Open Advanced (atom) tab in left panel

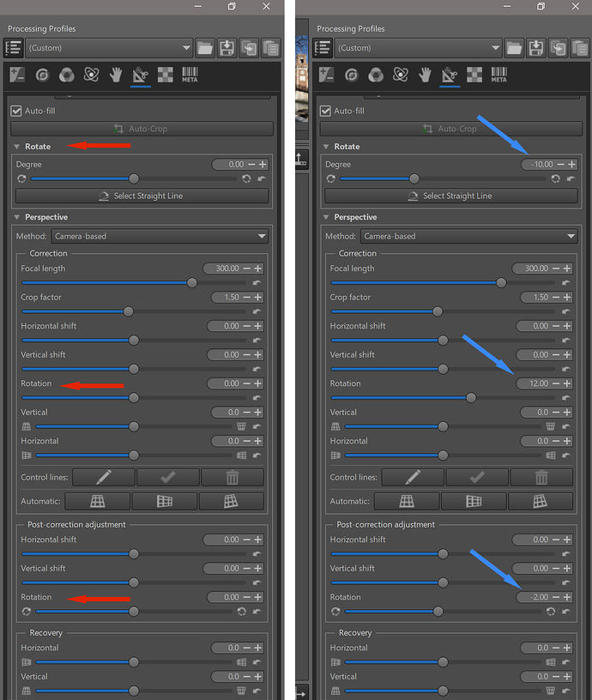91,75
